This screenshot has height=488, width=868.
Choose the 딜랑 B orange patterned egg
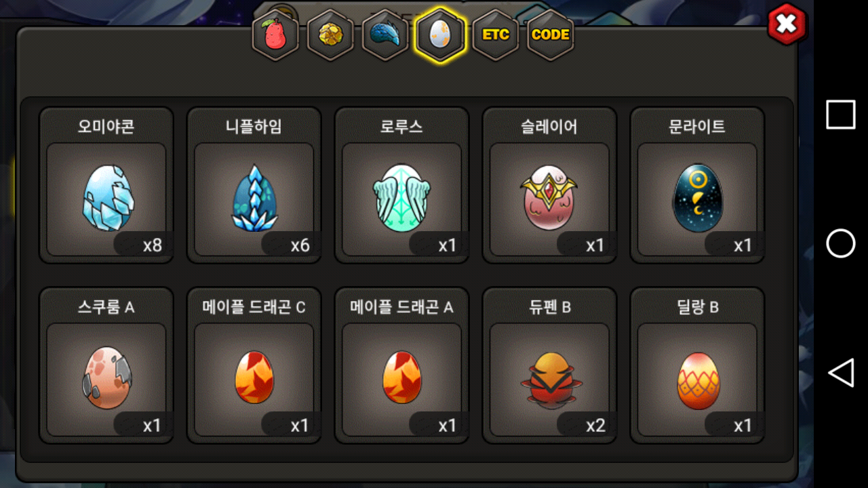(x=698, y=365)
